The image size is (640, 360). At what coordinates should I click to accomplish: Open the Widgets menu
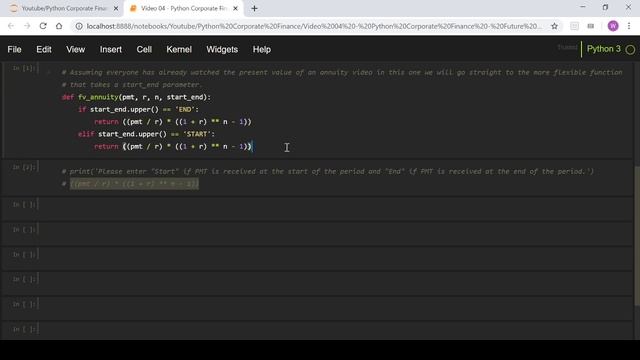(222, 49)
